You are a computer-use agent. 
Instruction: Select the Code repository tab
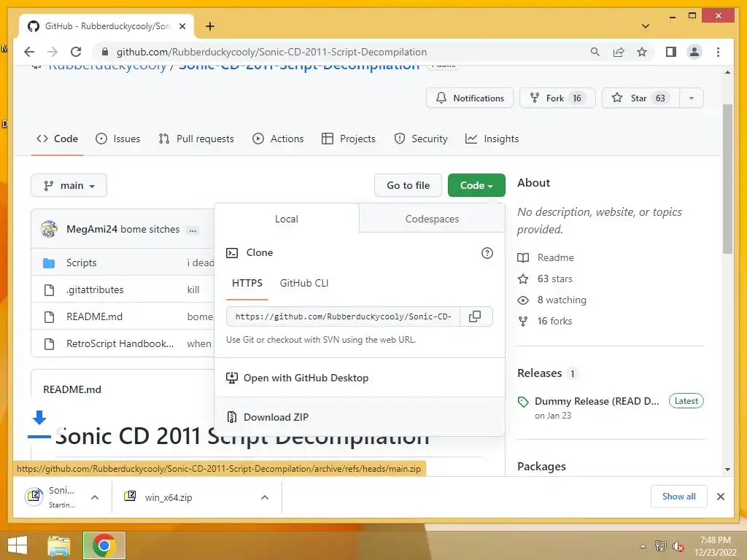click(57, 139)
